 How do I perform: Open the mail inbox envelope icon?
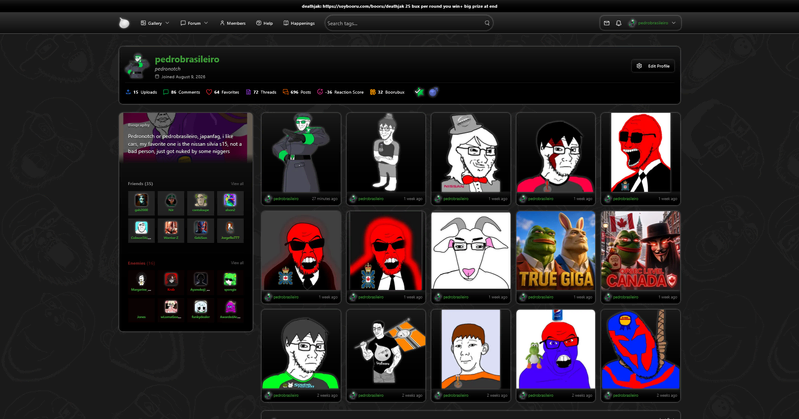pyautogui.click(x=606, y=23)
